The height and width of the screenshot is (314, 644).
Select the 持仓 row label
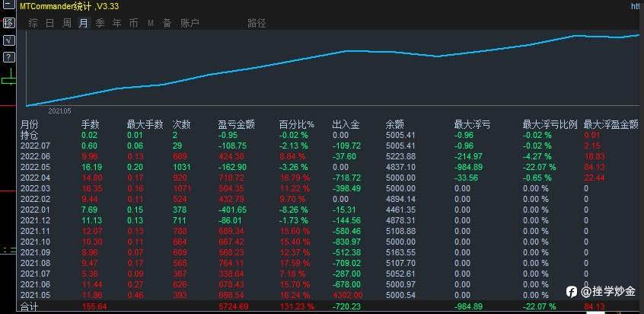pos(29,135)
